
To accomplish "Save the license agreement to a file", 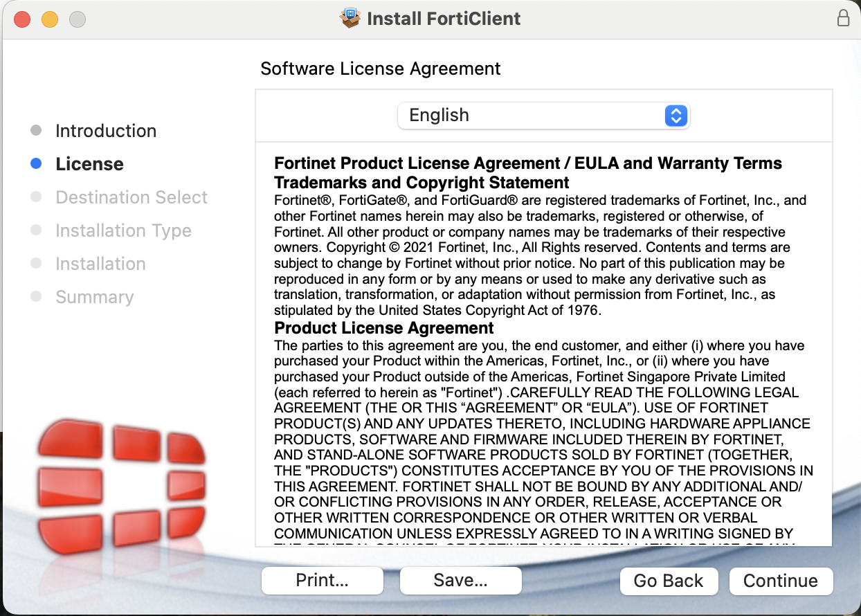I will pos(460,581).
